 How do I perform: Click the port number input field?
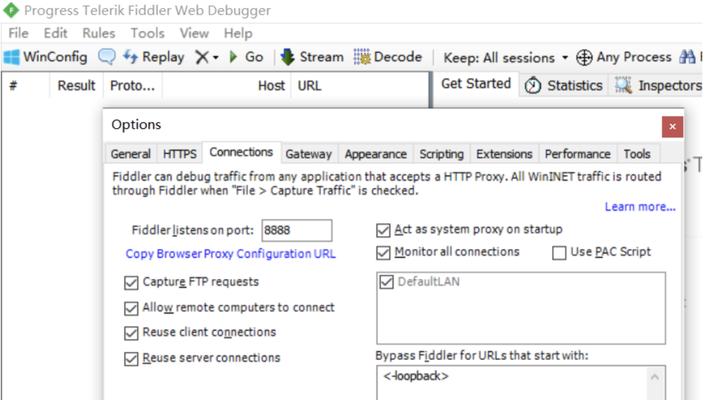click(297, 230)
